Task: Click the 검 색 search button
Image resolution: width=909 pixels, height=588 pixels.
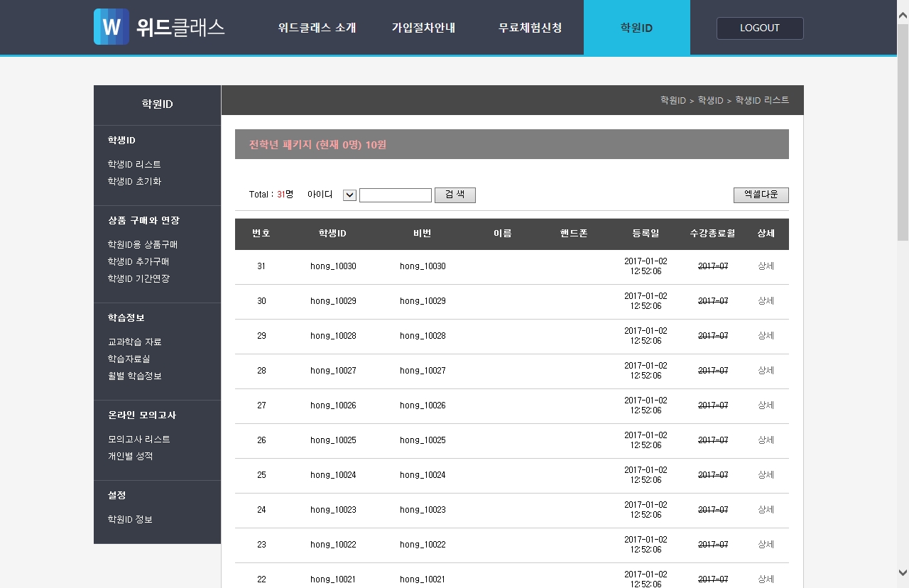Action: point(455,195)
